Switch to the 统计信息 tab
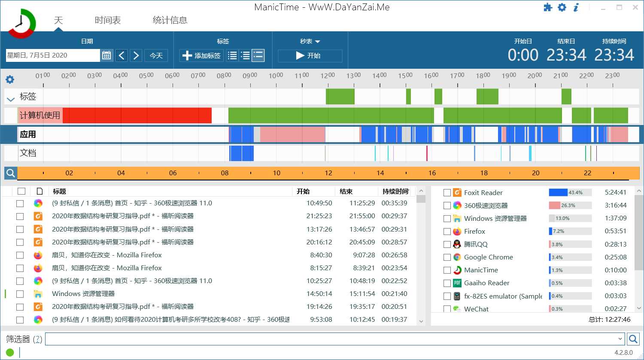This screenshot has height=360, width=644. (170, 20)
